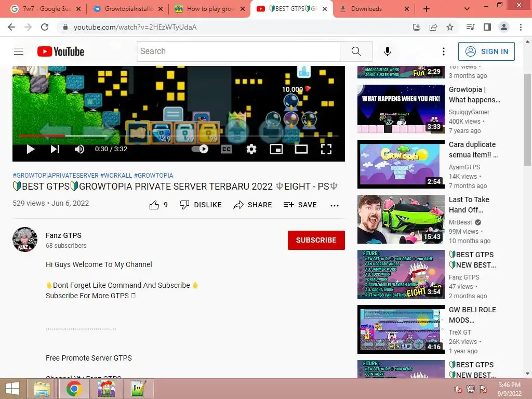Save the video to a playlist

pyautogui.click(x=300, y=205)
